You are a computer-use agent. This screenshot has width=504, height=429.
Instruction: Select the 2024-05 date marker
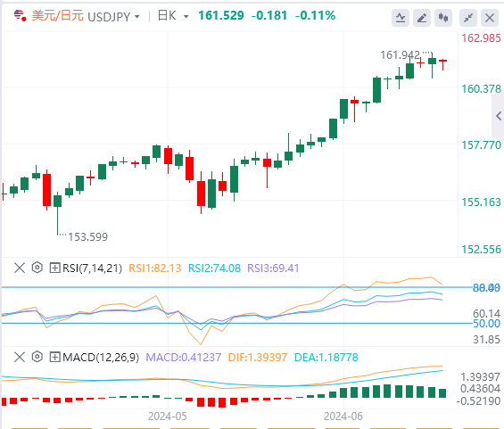pyautogui.click(x=167, y=417)
